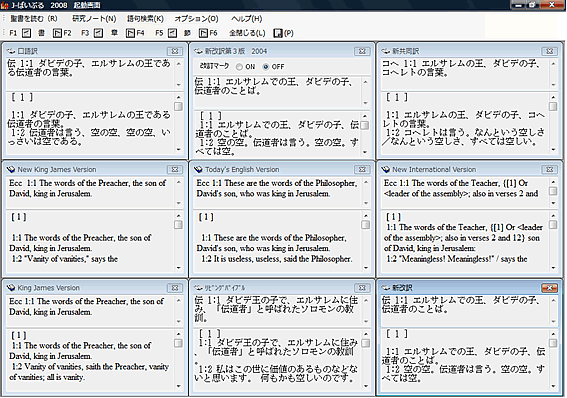Screen dimensions: 567x398
Task: Close the King James Version panel
Action: coord(175,288)
